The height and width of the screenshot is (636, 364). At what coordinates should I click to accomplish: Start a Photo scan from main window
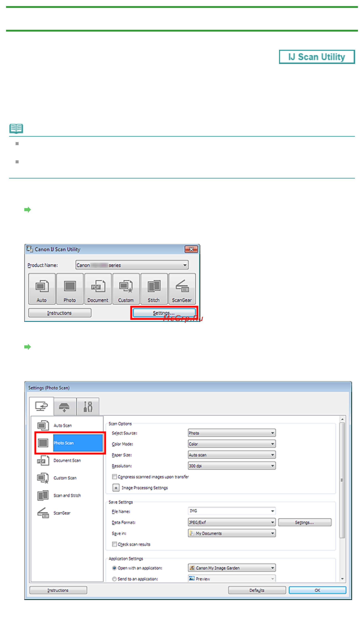click(70, 289)
